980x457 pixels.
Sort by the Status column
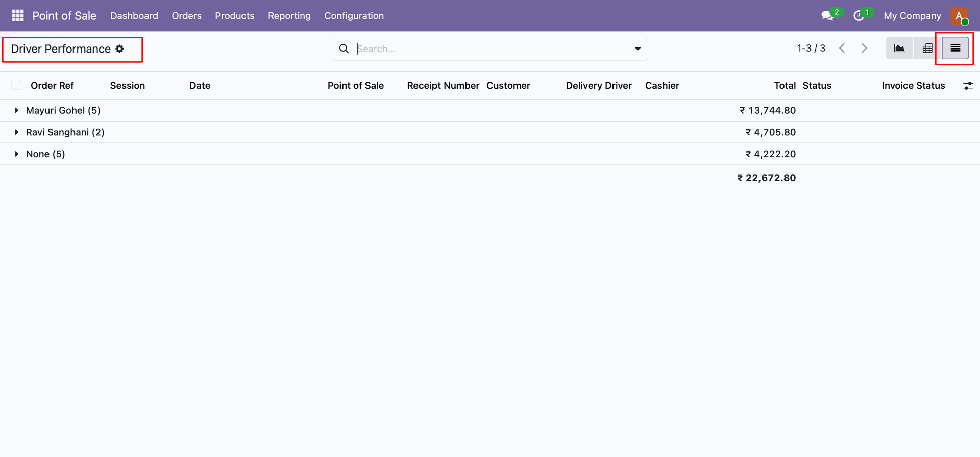pos(817,86)
